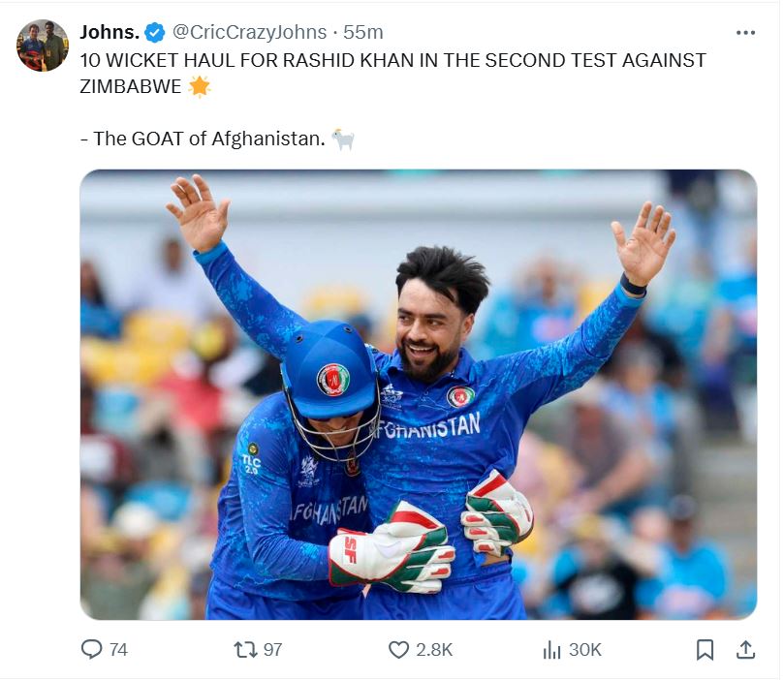
Task: Like the tweet with heart icon
Action: coord(398,650)
